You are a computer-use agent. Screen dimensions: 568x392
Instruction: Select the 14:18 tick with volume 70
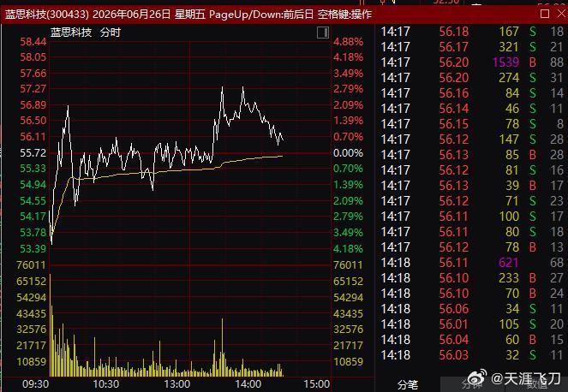pyautogui.click(x=472, y=294)
